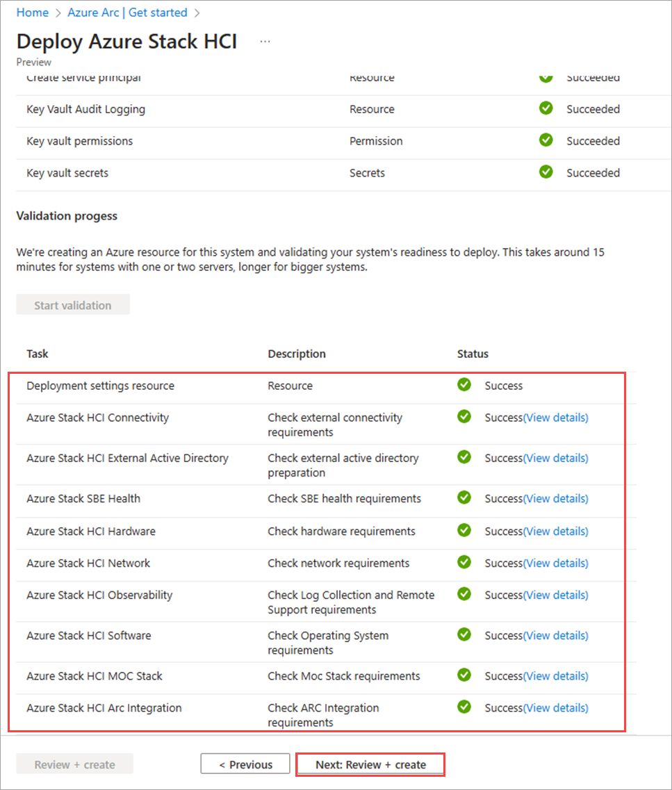Select the Azure Stack HCI Hardware task text

tap(90, 531)
